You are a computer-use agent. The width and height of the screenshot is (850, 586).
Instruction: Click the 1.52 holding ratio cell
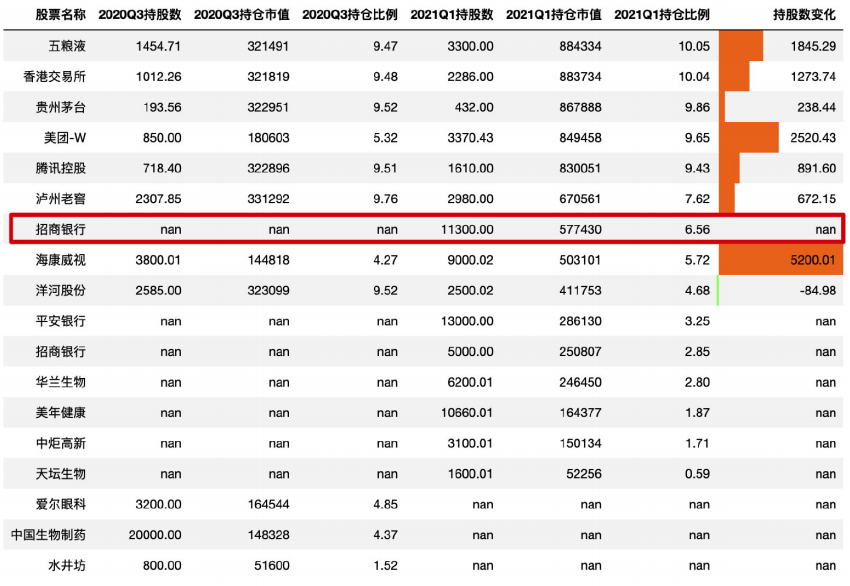[385, 565]
